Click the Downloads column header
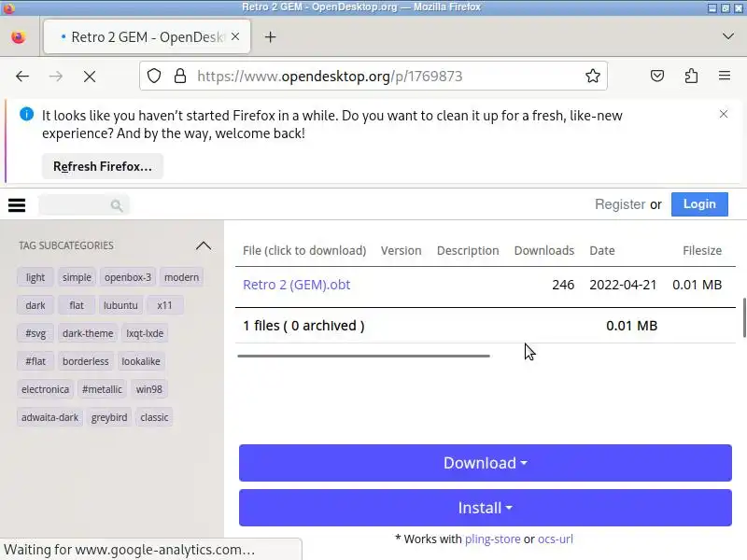747x560 pixels. tap(544, 250)
